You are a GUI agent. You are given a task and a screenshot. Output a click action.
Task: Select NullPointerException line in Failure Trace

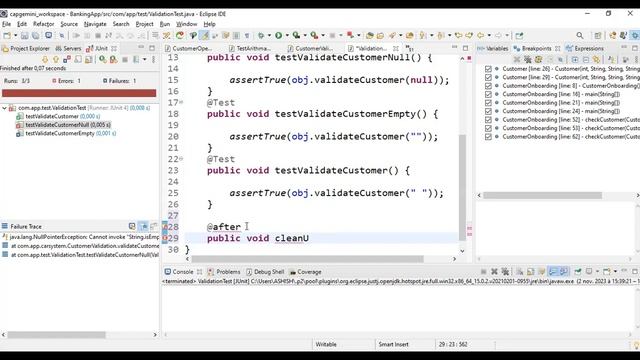tap(81, 237)
